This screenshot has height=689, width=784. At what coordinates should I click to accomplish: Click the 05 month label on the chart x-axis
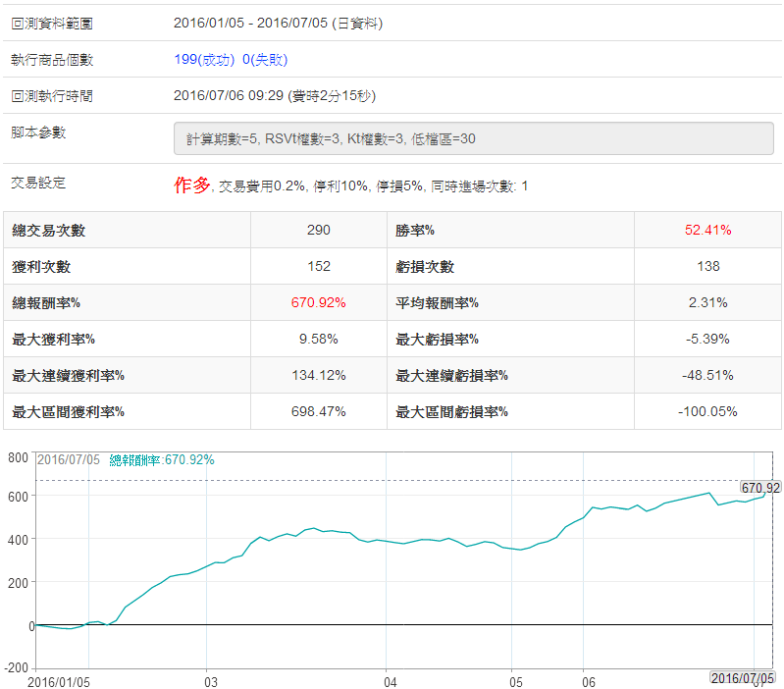point(515,681)
